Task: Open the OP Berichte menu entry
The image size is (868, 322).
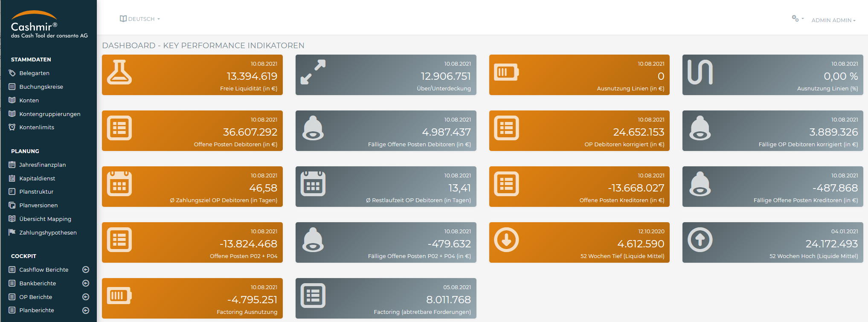Action: point(36,297)
